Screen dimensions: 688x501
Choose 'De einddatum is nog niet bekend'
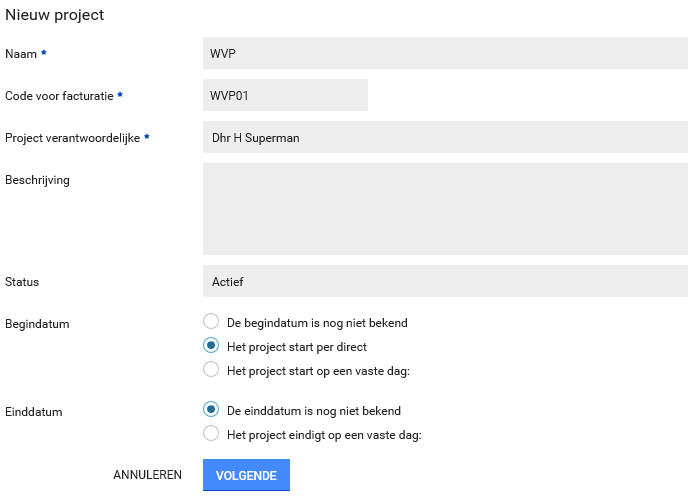click(210, 410)
